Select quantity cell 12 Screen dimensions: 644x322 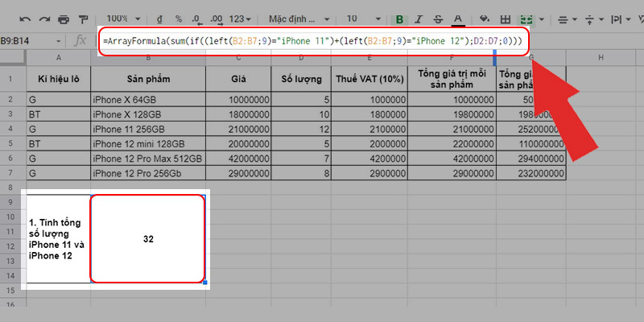pyautogui.click(x=301, y=129)
